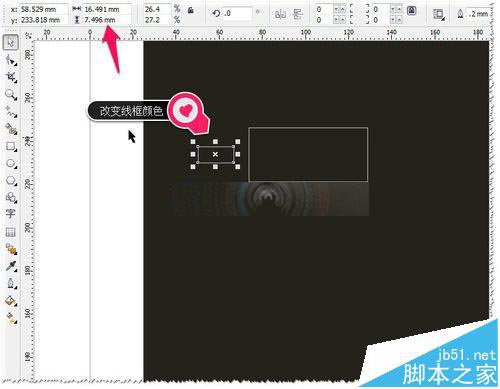The height and width of the screenshot is (389, 500).
Task: Open the Outline pen tool flyout
Action: click(11, 283)
